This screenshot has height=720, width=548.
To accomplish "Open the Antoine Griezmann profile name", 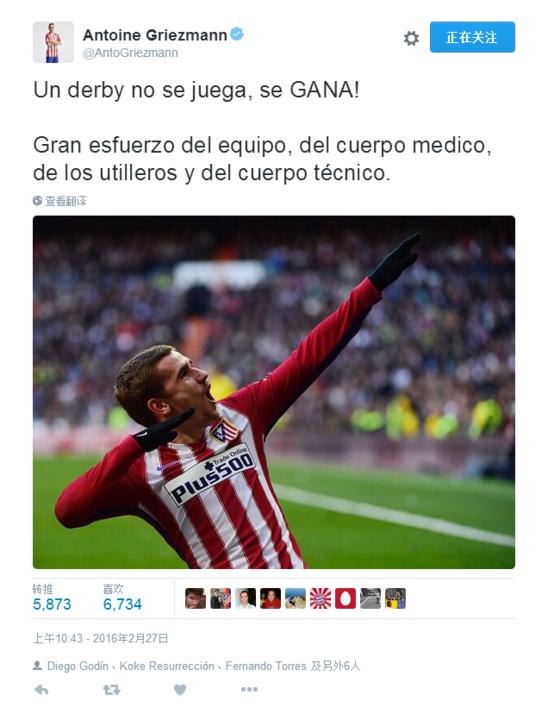I will [x=155, y=35].
